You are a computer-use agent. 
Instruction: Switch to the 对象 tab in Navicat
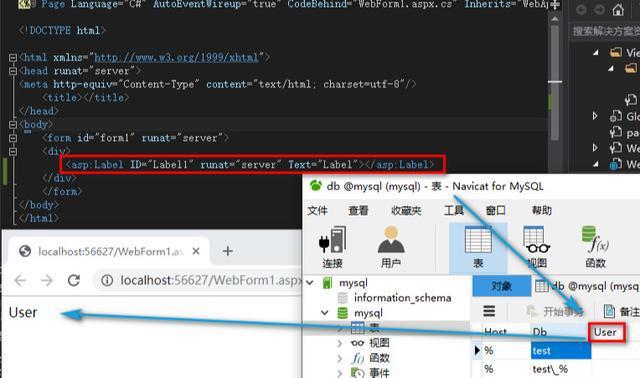coord(501,286)
